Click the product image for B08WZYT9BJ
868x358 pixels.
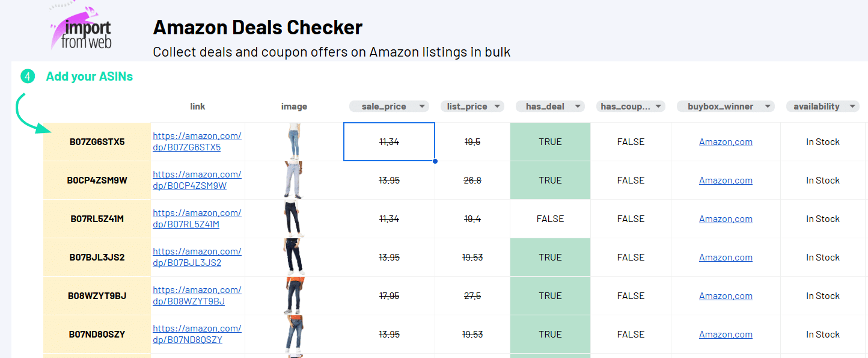click(294, 296)
